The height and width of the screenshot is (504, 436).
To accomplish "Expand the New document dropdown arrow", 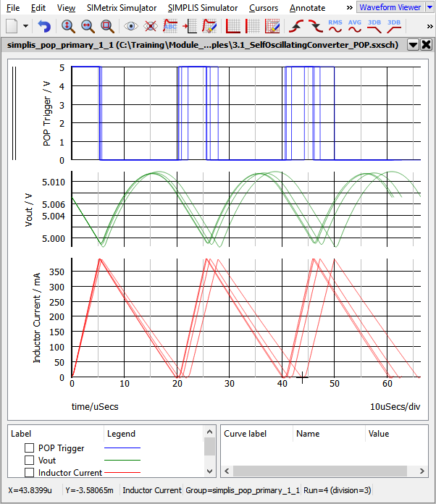I will [x=26, y=26].
